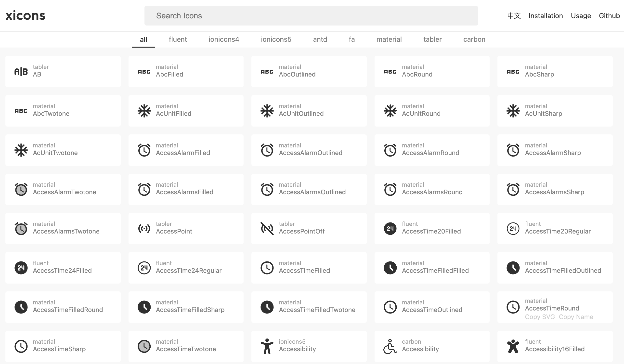Viewport: 624px width, 364px height.
Task: Open the material icons tab
Action: click(x=389, y=39)
